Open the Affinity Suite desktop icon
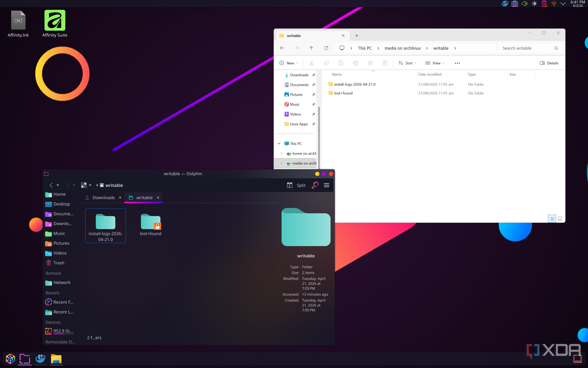Viewport: 588px width, 368px height. pos(55,24)
